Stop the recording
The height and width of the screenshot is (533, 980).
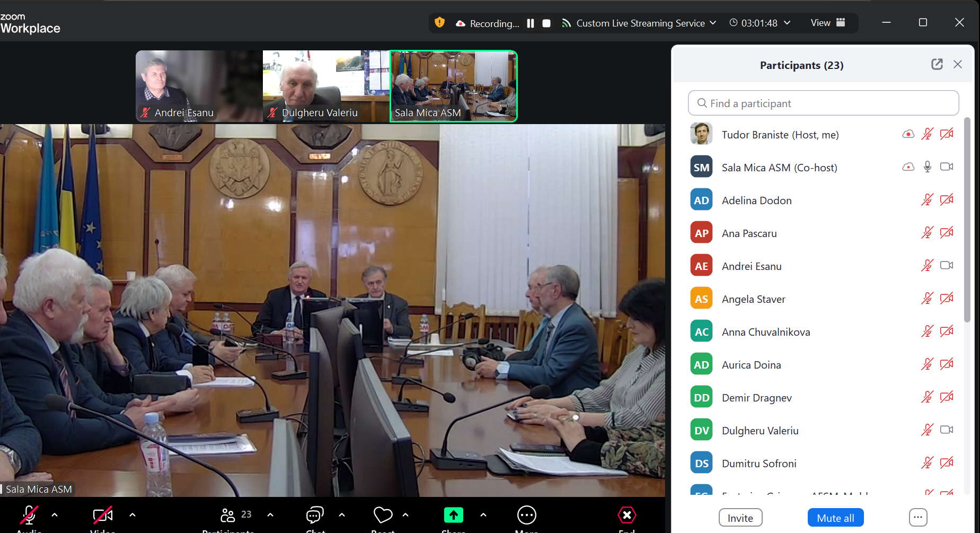tap(546, 23)
